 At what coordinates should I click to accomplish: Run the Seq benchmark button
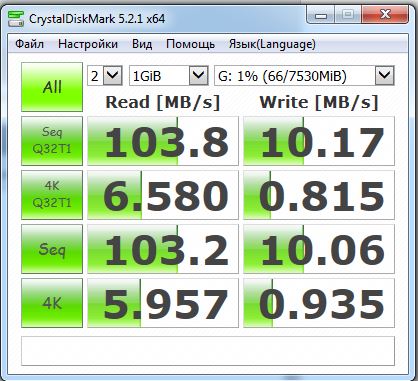pyautogui.click(x=52, y=249)
